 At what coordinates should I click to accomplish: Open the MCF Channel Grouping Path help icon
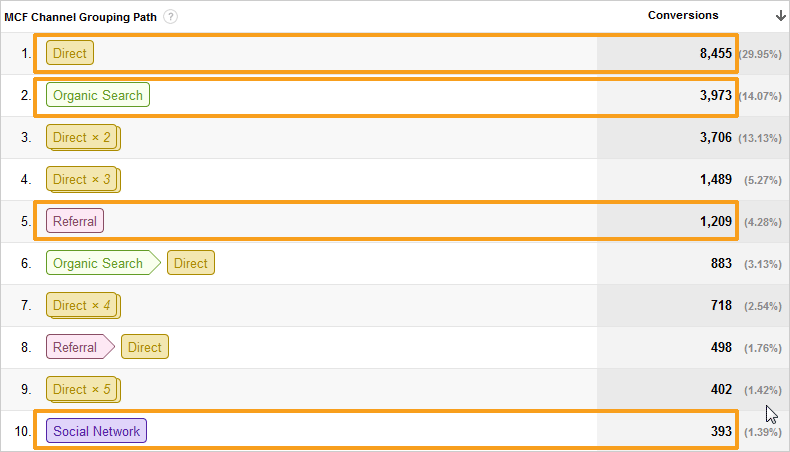[171, 17]
